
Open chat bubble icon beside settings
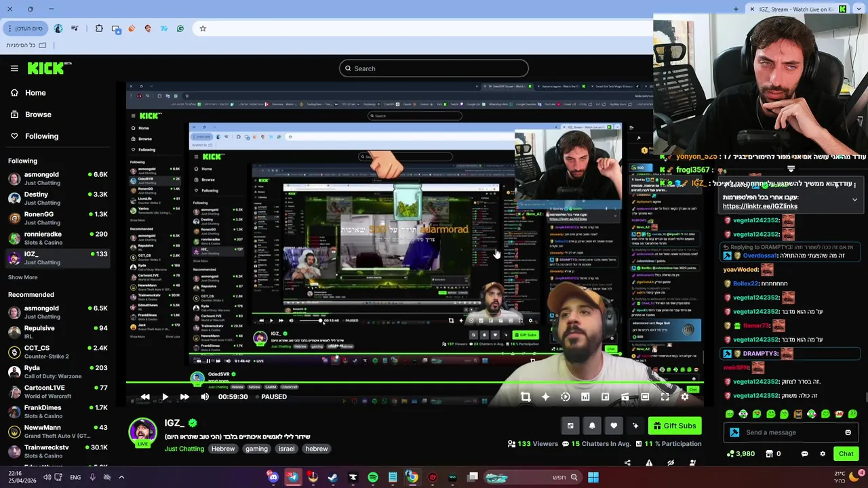coord(804,454)
